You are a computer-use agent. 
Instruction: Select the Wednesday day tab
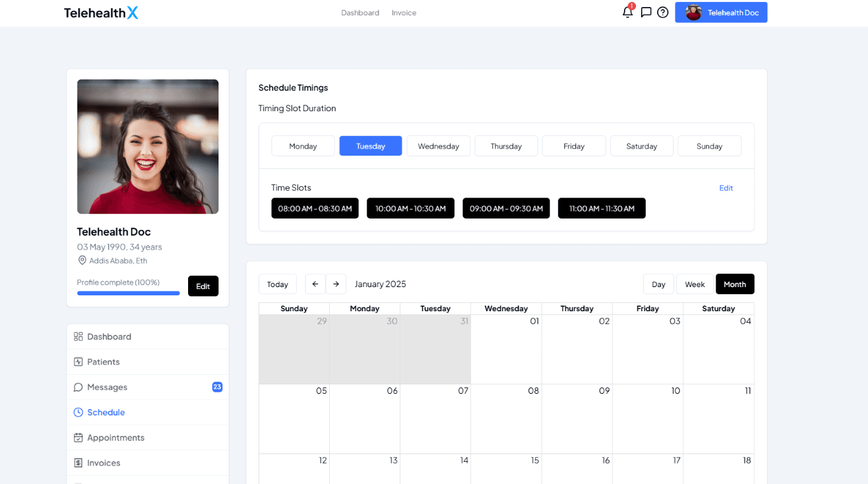click(438, 146)
